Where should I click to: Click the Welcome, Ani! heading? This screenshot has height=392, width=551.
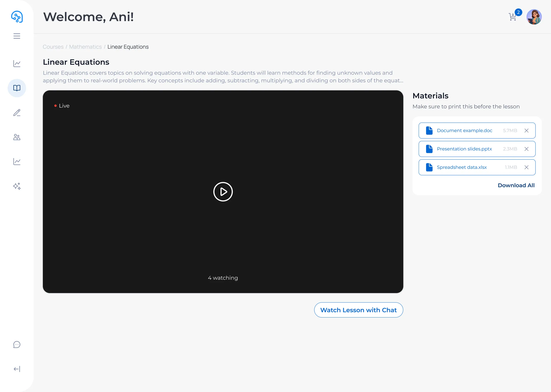tap(88, 17)
